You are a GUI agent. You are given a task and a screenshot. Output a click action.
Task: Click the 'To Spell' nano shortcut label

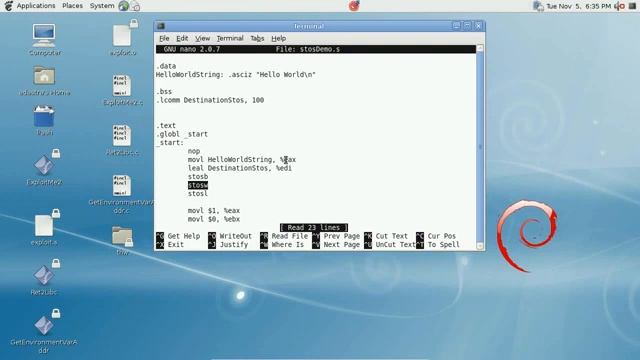[x=443, y=244]
